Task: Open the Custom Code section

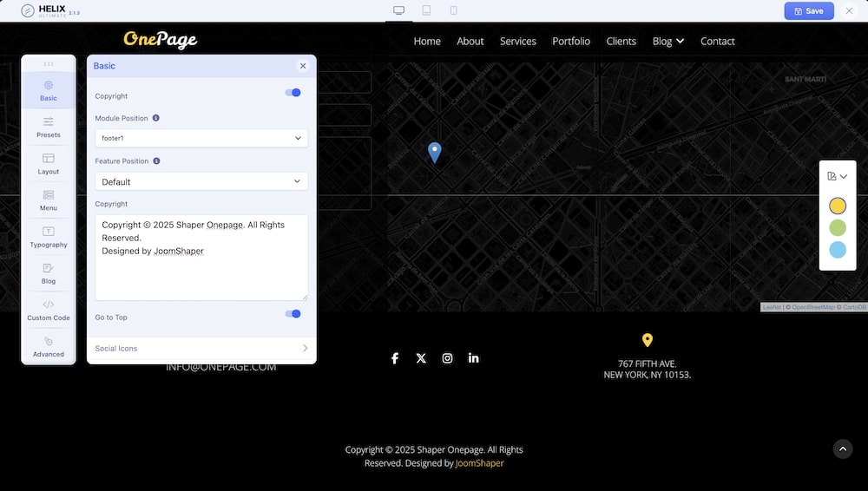Action: tap(49, 310)
